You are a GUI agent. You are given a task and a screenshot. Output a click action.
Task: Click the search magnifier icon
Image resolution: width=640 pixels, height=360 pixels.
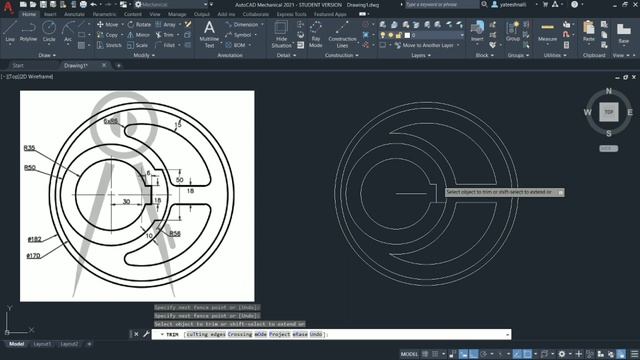484,4
